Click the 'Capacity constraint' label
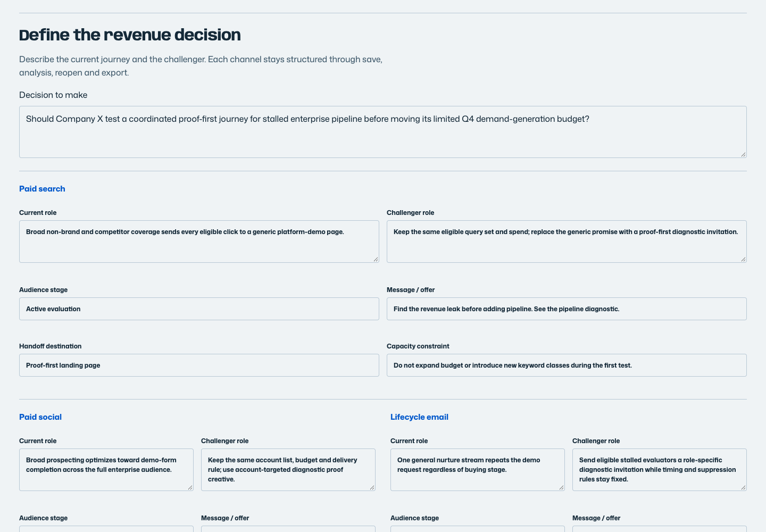Viewport: 766px width, 532px height. (x=418, y=346)
